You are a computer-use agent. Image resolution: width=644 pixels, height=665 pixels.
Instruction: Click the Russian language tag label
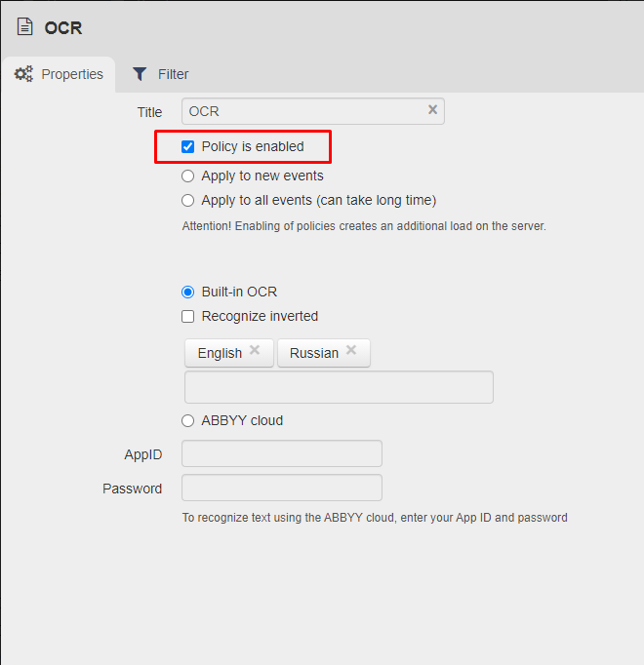pos(313,353)
